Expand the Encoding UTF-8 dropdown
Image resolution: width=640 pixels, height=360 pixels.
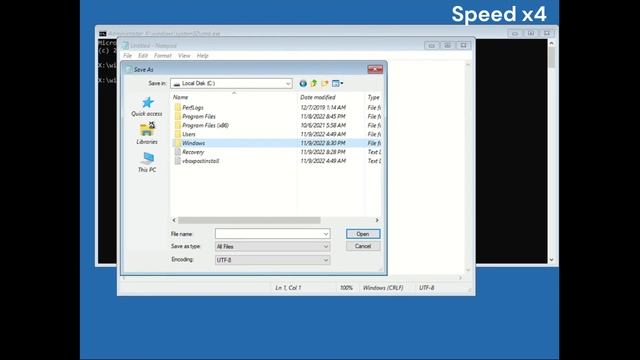tap(326, 260)
